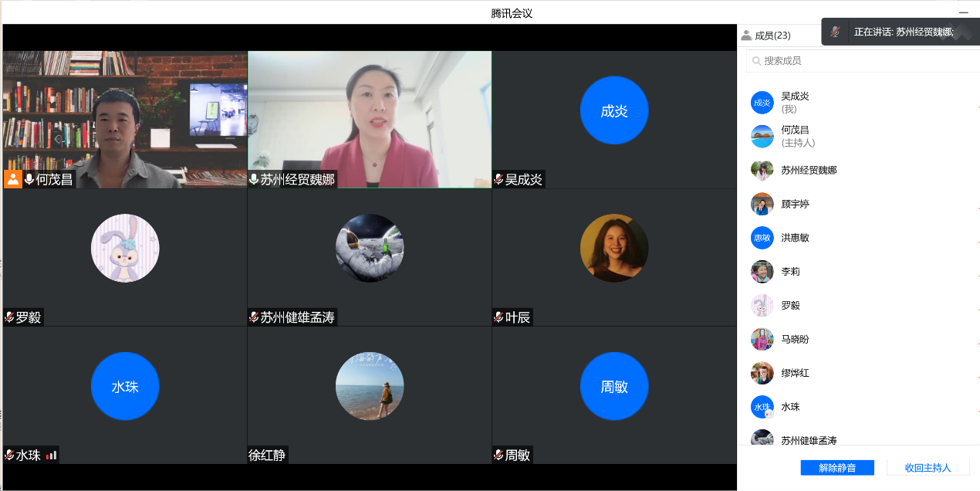
Task: Click the 收回主持人 button
Action: (928, 468)
